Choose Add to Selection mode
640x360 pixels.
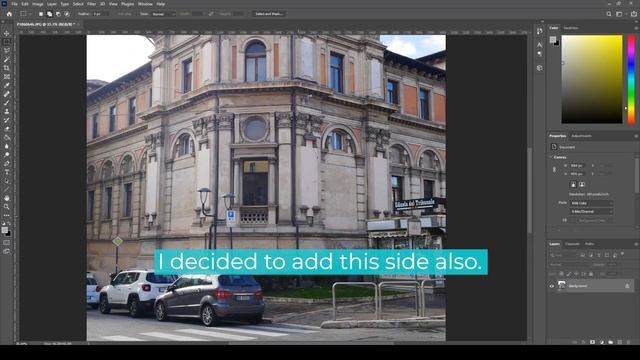click(x=49, y=14)
